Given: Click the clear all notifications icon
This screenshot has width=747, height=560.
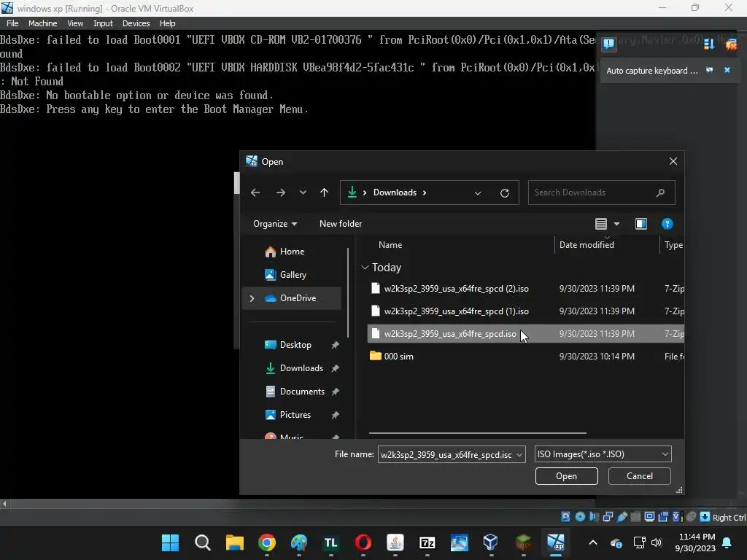Looking at the screenshot, I should click(731, 44).
